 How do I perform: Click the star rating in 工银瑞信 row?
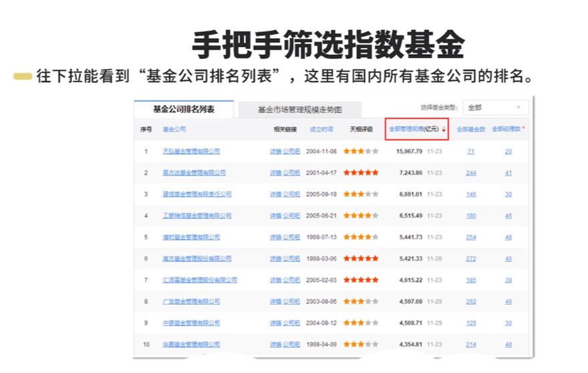pyautogui.click(x=361, y=215)
